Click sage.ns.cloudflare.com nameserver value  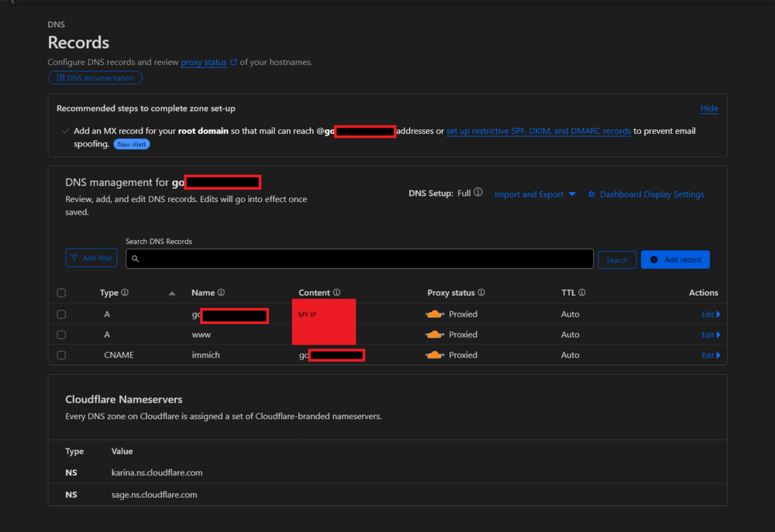tap(154, 495)
